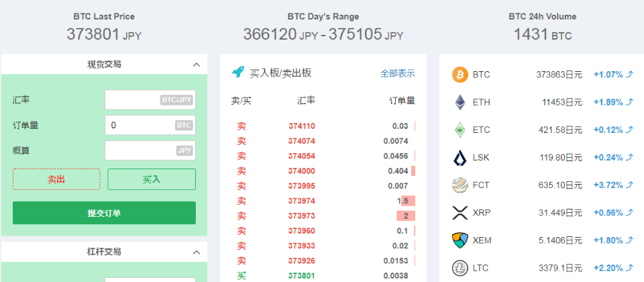Select sell order at 373933
The image size is (644, 282).
tap(323, 246)
